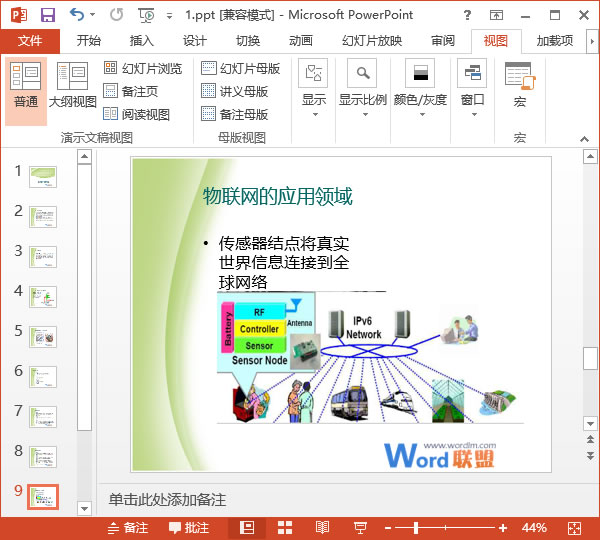This screenshot has width=600, height=540.
Task: Save the presentation with the floppy icon
Action: coord(48,15)
